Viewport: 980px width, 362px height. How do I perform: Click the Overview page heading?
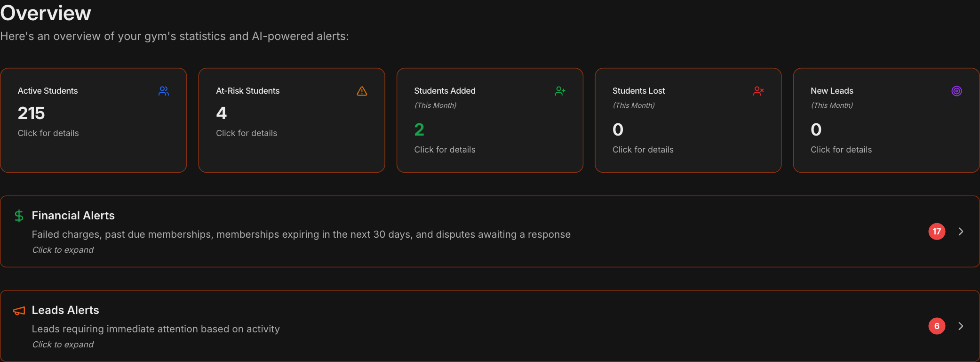point(46,13)
